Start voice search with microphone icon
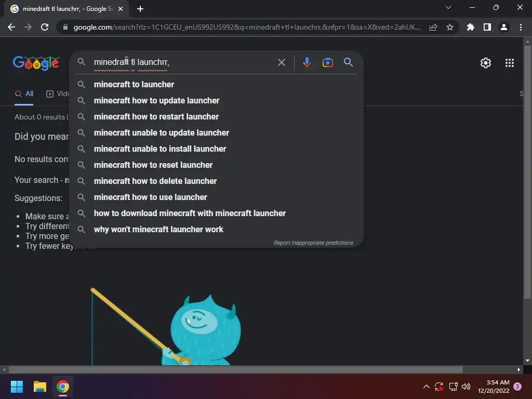532x399 pixels. click(307, 62)
